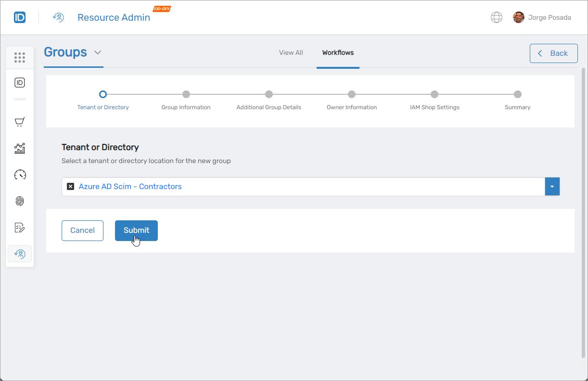Open the fingerprint sidebar icon
The width and height of the screenshot is (588, 381).
pyautogui.click(x=20, y=201)
